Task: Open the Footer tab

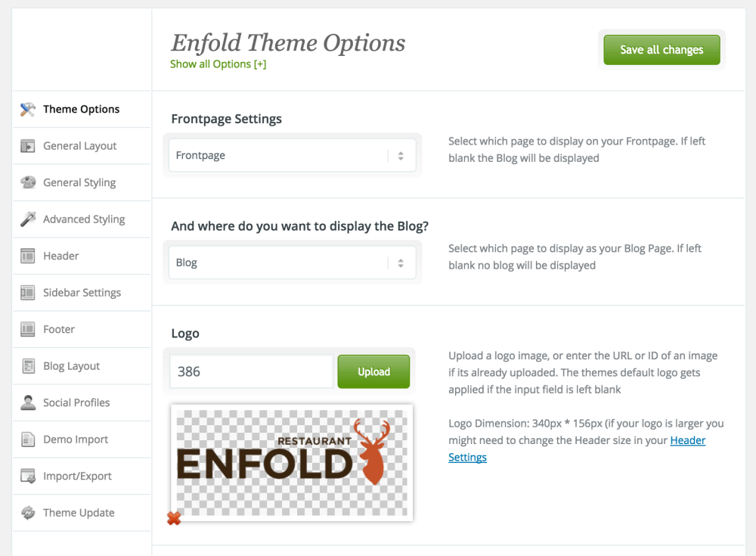Action: pyautogui.click(x=82, y=329)
